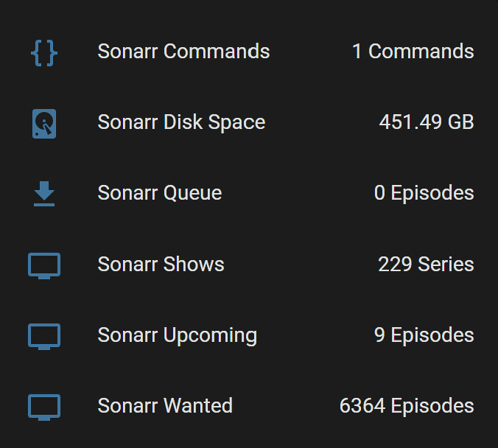Click the monitor icon beside Sonarr Shows
Viewport: 498px width, 448px height.
point(44,265)
